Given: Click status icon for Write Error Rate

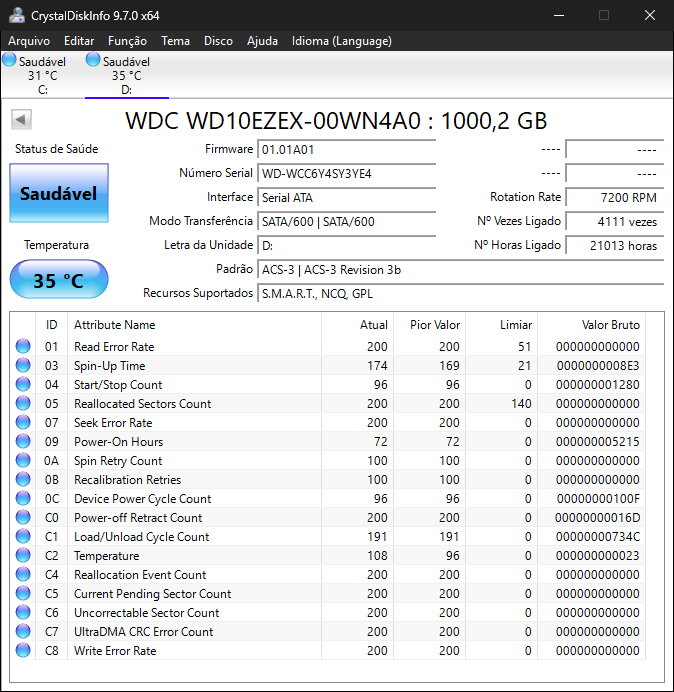Looking at the screenshot, I should click(23, 651).
